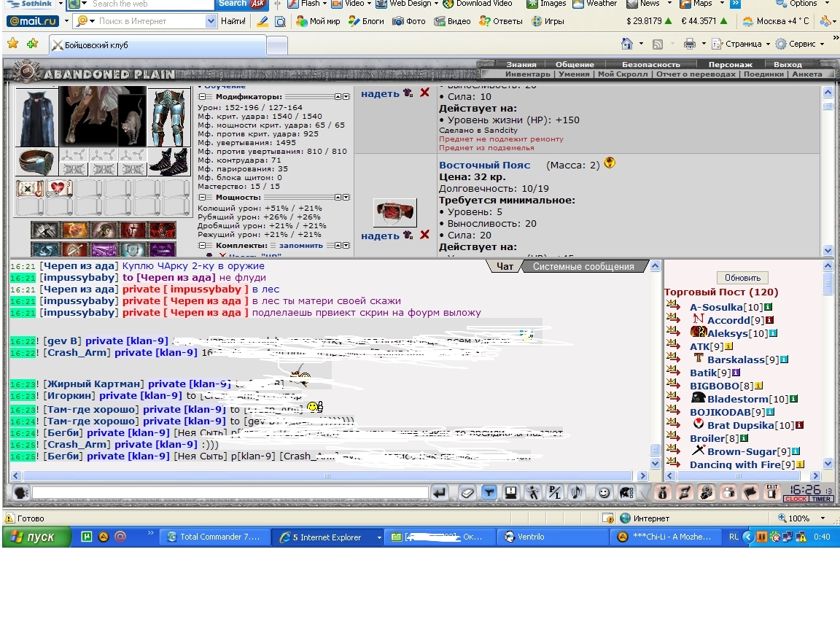Screen dimensions: 840x630
Task: Switch display to TIMER mode
Action: click(821, 499)
